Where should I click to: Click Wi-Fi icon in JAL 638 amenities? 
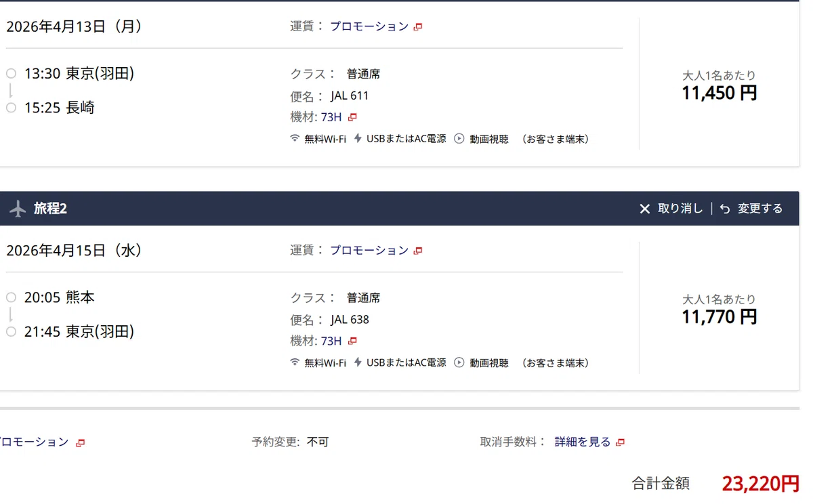(x=295, y=362)
